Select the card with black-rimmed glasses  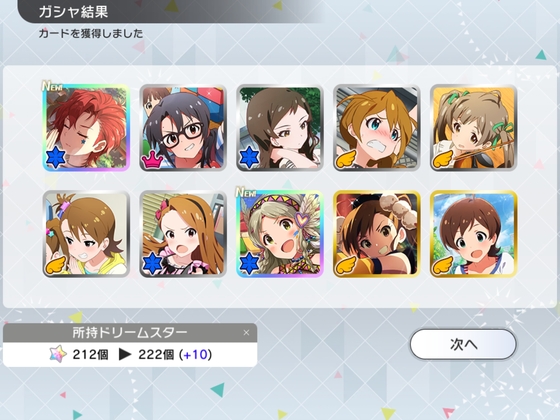(183, 128)
